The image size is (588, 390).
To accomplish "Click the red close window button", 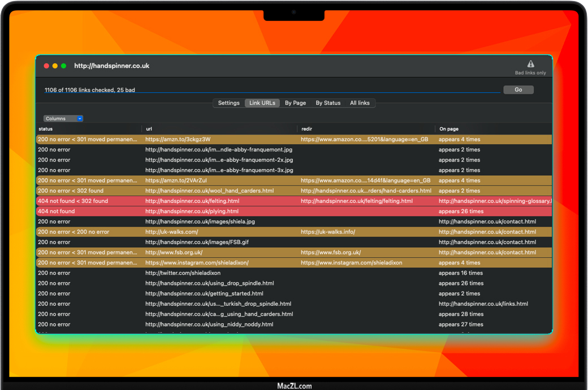I will pyautogui.click(x=46, y=66).
